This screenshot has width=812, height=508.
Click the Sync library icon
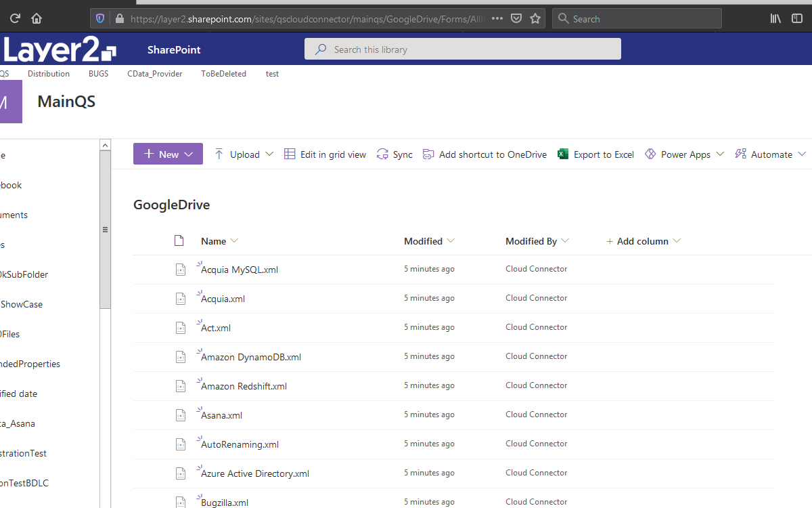383,154
